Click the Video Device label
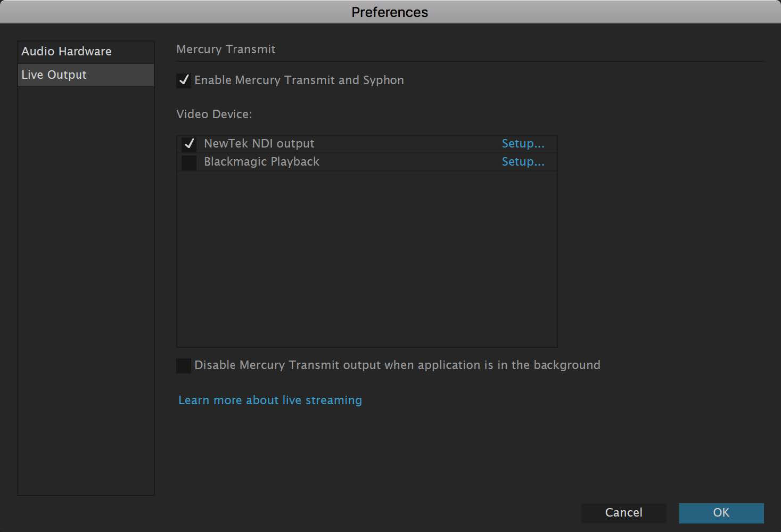The height and width of the screenshot is (532, 781). (x=214, y=114)
